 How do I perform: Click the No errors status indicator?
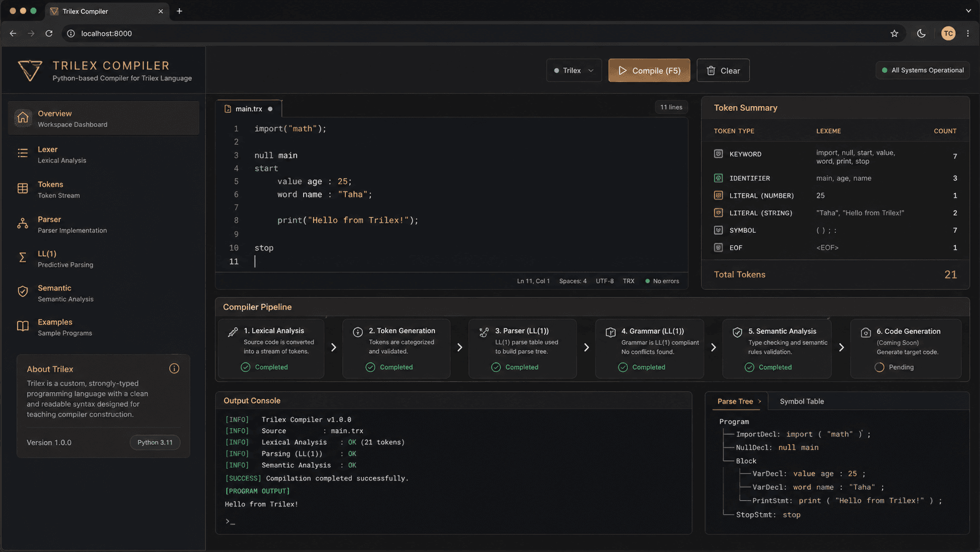(x=662, y=281)
